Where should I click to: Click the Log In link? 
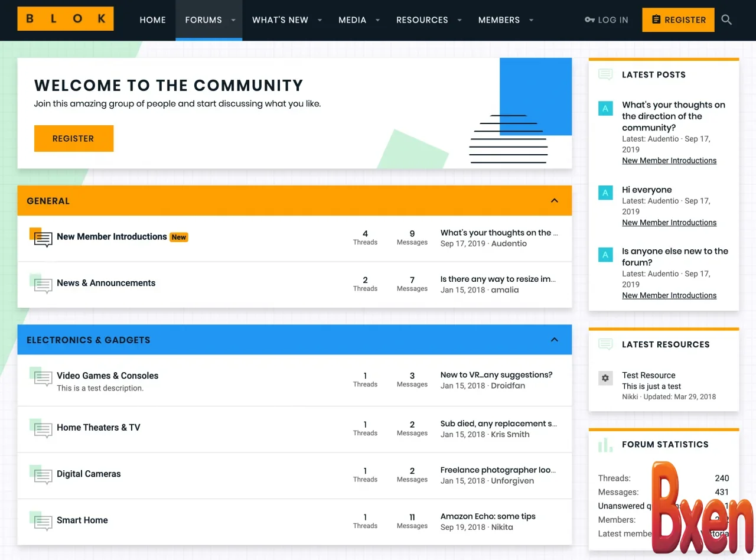(607, 20)
